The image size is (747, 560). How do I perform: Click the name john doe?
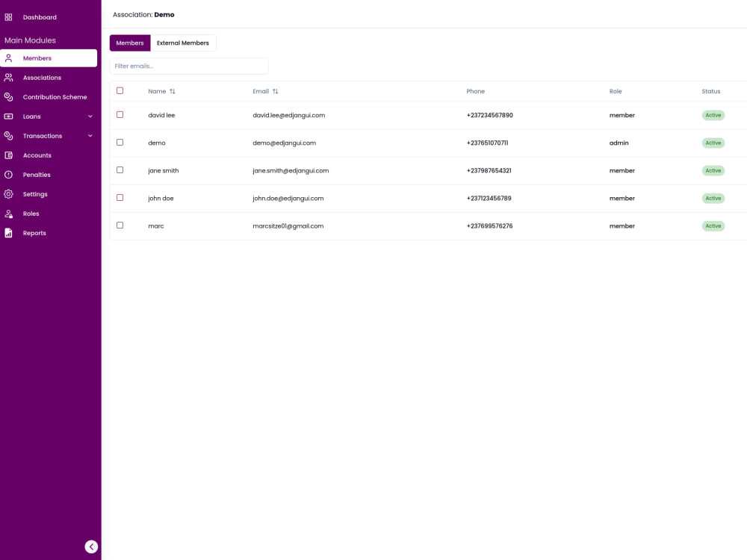click(x=161, y=198)
